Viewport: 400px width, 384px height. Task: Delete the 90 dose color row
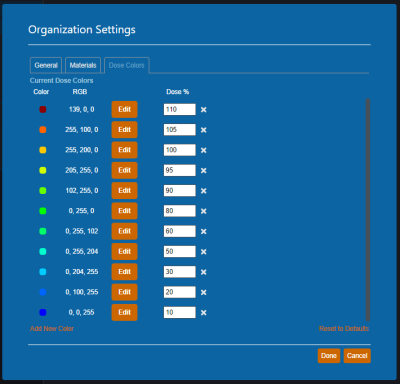(204, 191)
